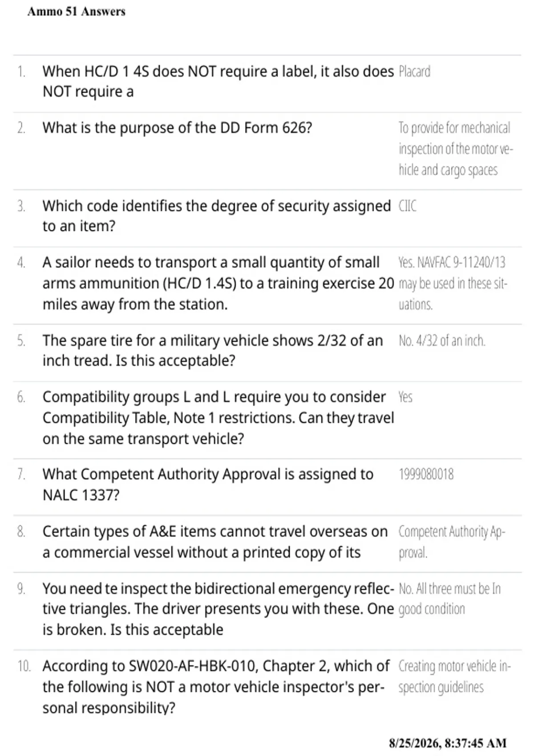Click the "CIIC" answer
Screen dimensions: 534x756
point(407,206)
